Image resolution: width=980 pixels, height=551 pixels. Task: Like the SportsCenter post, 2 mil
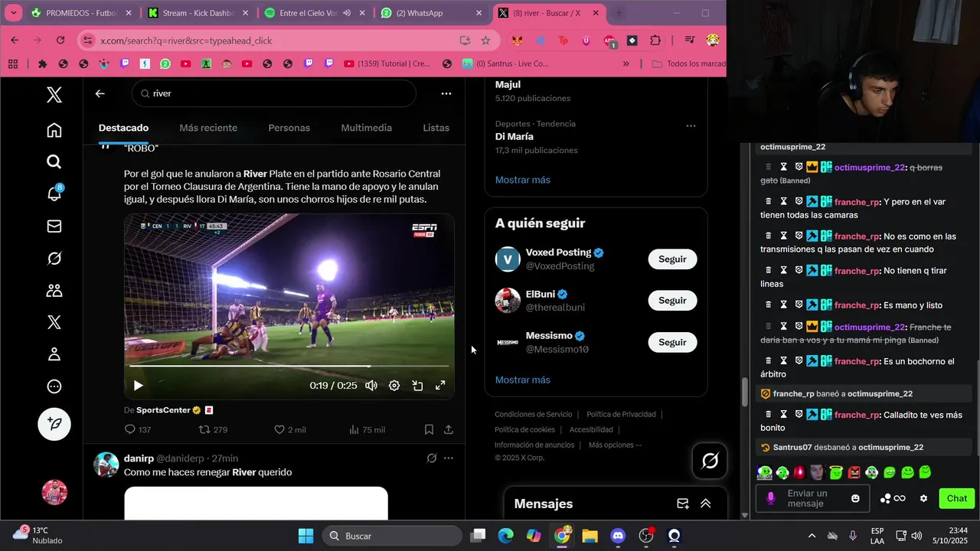[x=289, y=430]
